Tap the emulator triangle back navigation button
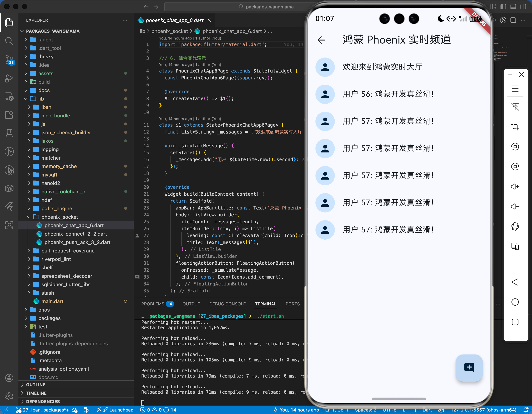Screen dimensions: 532x414 point(515,282)
